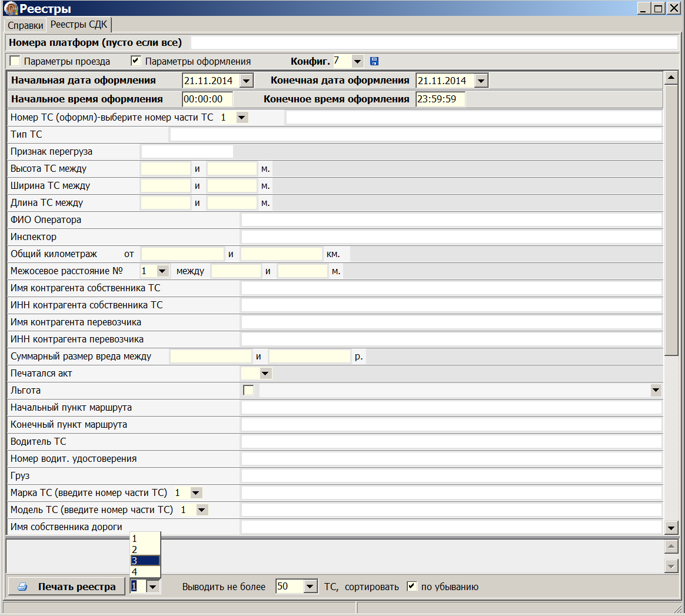Click the application icon in title bar
The height and width of the screenshot is (616, 685).
click(x=11, y=8)
